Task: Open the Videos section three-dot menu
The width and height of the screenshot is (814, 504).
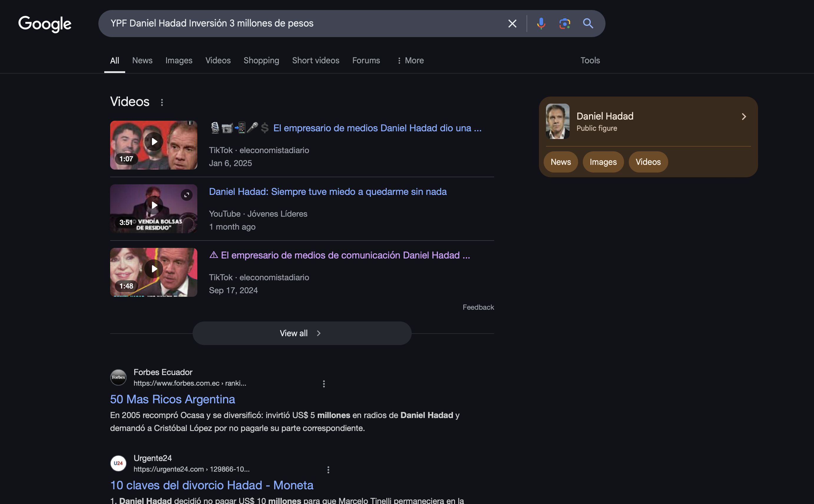Action: click(162, 102)
